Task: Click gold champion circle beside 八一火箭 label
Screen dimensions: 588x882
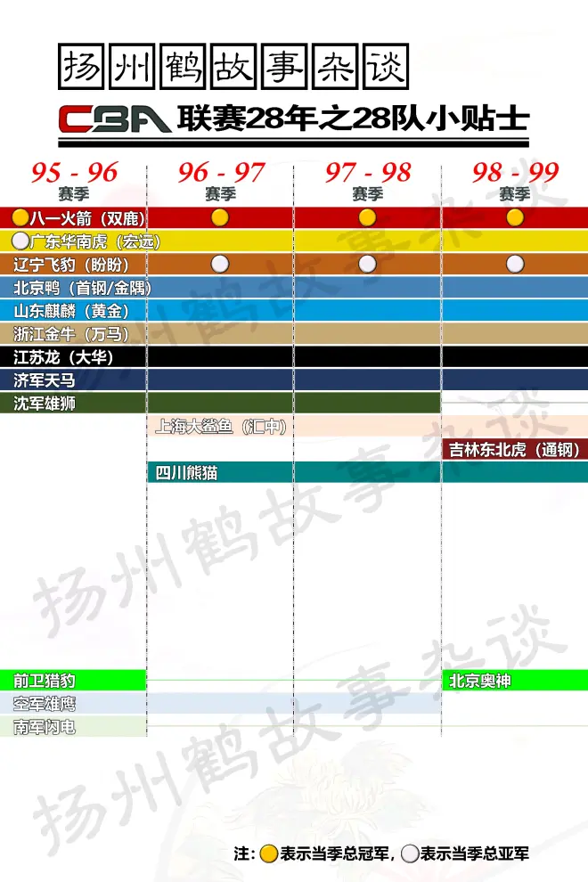Action: [20, 217]
